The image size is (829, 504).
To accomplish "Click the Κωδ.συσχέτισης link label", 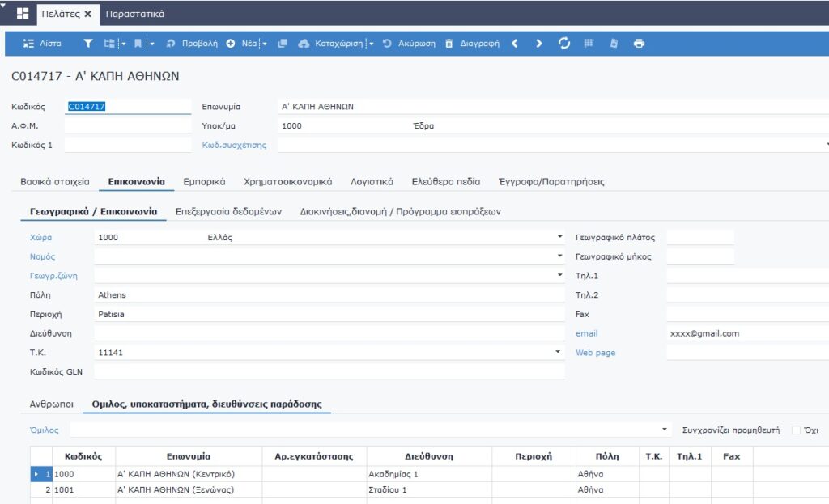I will click(x=234, y=145).
